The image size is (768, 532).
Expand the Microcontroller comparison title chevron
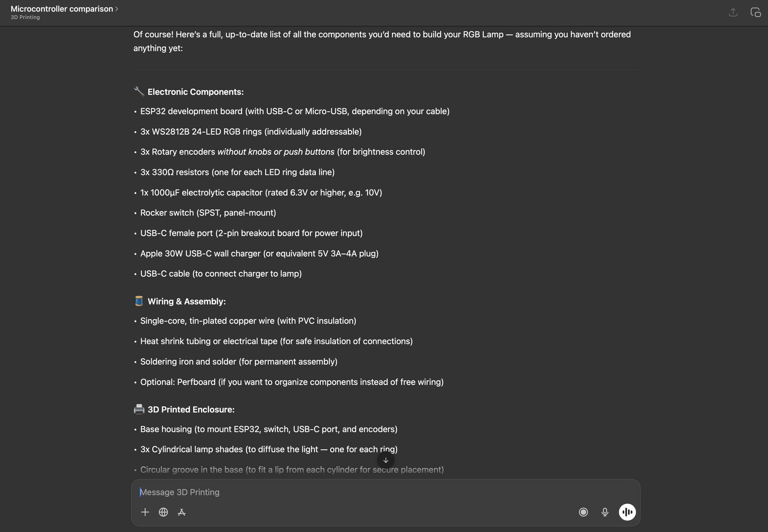click(x=116, y=9)
